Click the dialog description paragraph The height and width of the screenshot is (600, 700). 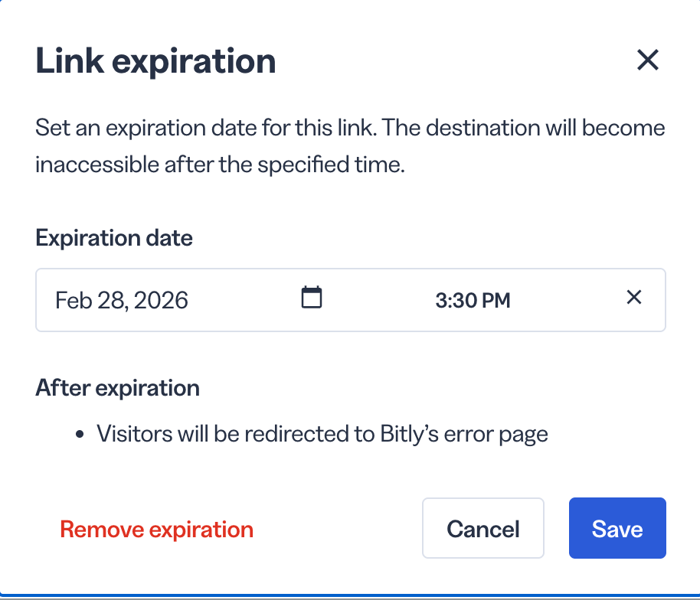click(350, 146)
